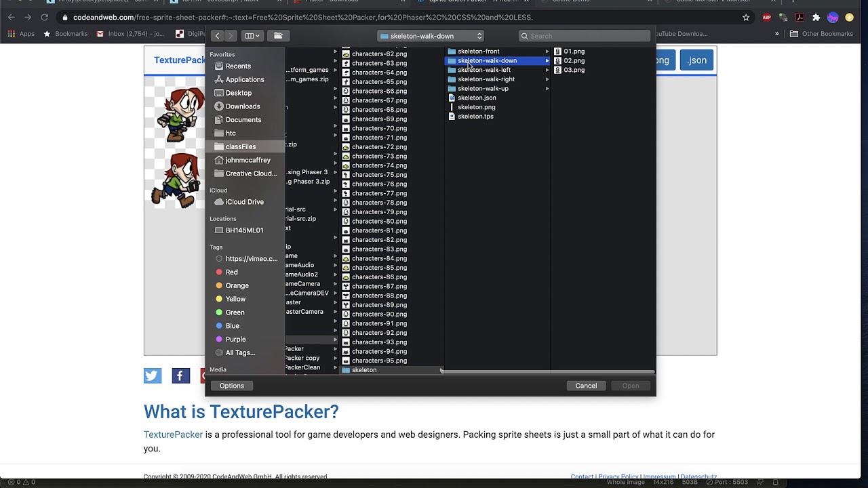This screenshot has height=488, width=868.
Task: Select Applications in the sidebar
Action: coord(244,79)
